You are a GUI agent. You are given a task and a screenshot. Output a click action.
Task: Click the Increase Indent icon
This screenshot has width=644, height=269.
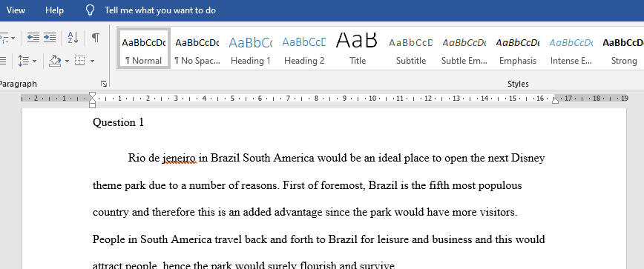(x=50, y=38)
